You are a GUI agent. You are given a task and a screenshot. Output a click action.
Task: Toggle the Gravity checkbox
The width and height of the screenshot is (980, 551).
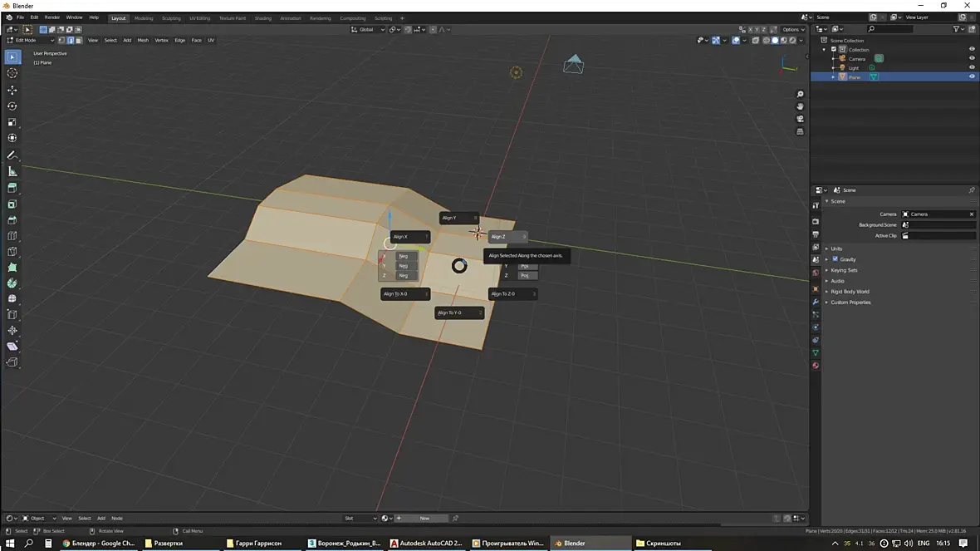(835, 259)
